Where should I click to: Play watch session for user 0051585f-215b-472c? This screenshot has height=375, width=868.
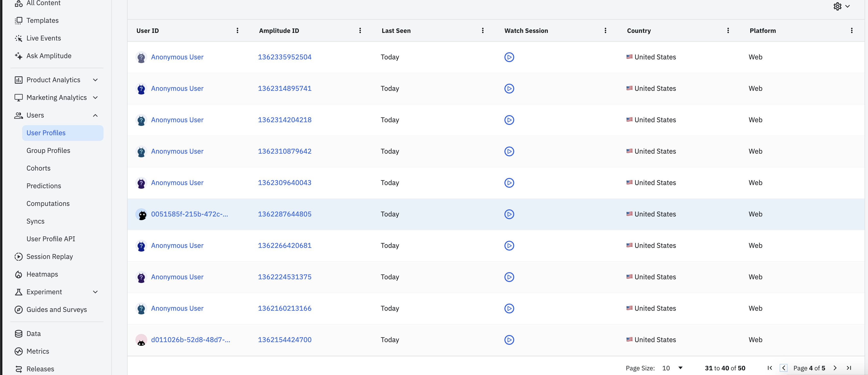pyautogui.click(x=509, y=214)
